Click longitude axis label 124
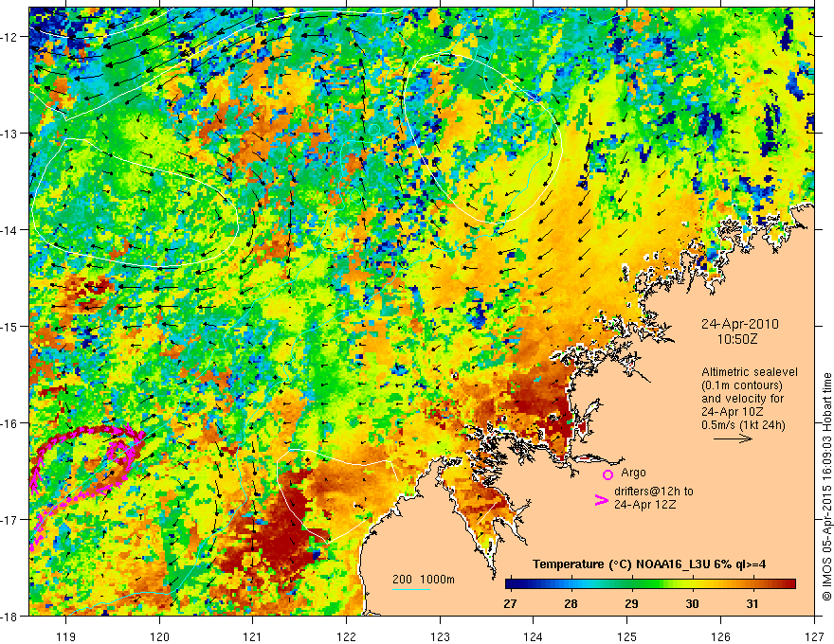This screenshot has width=834, height=644. click(x=534, y=636)
